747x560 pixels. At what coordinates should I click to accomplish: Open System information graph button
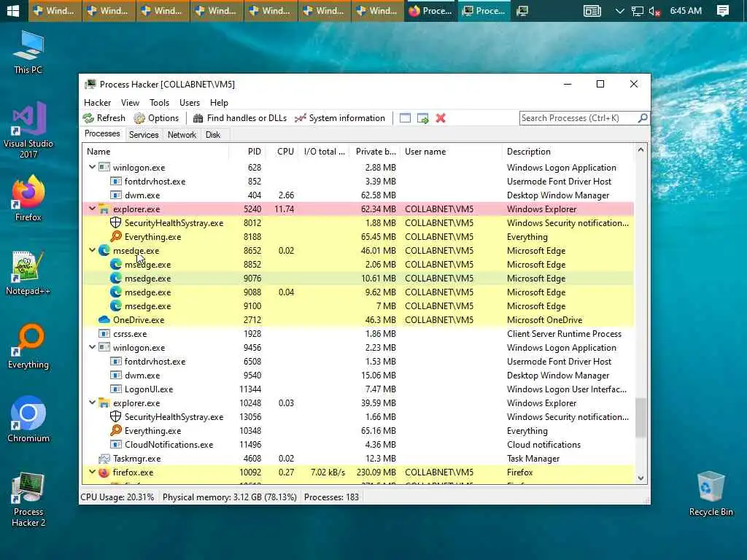339,118
